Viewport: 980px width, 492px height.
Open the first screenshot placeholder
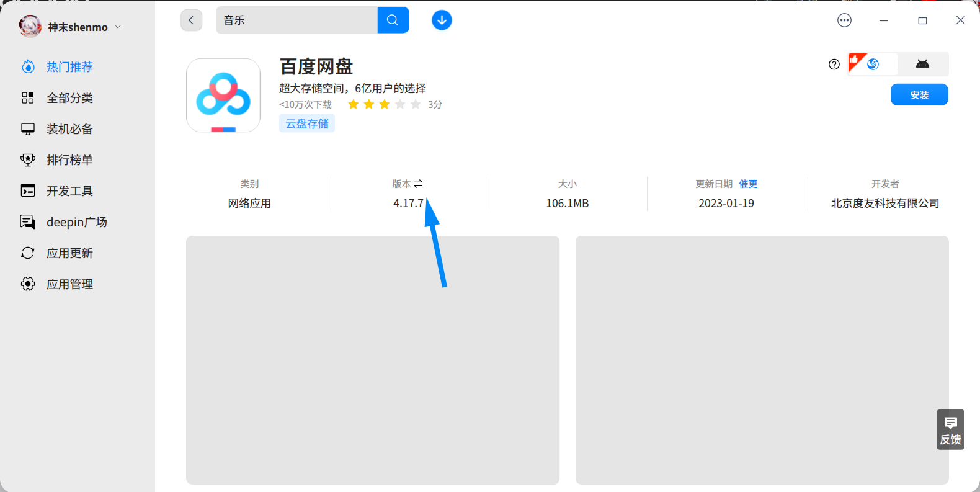click(x=373, y=360)
